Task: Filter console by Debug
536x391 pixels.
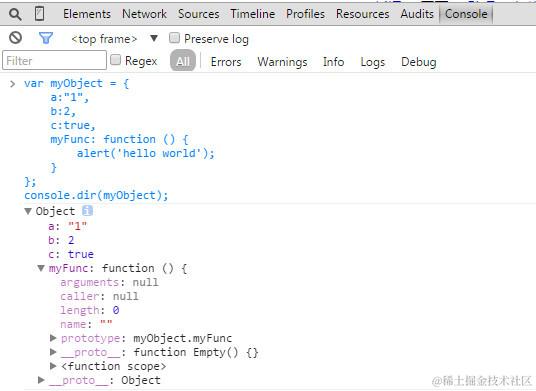Action: [x=419, y=62]
